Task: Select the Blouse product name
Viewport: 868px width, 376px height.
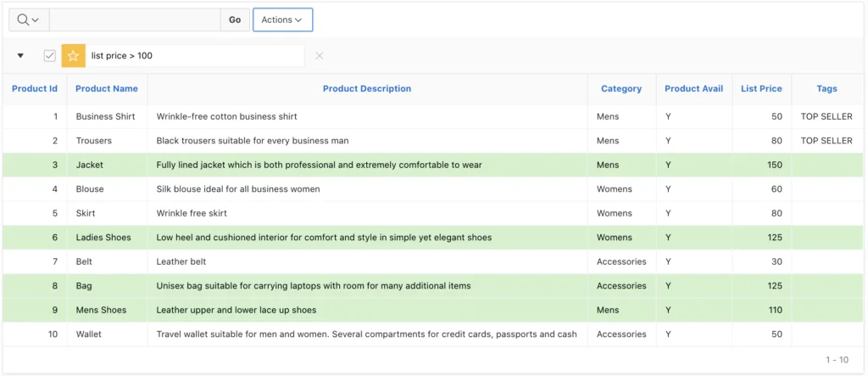Action: click(x=90, y=189)
